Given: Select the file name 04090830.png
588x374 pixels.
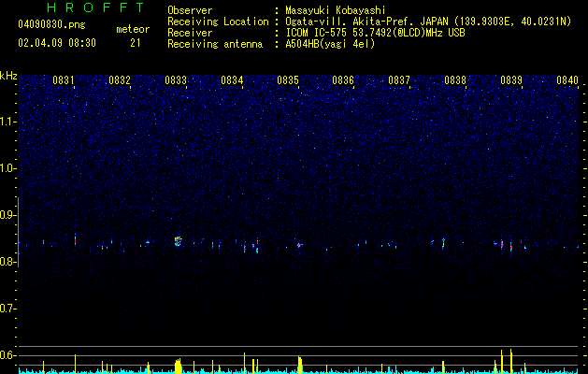Looking at the screenshot, I should point(51,24).
